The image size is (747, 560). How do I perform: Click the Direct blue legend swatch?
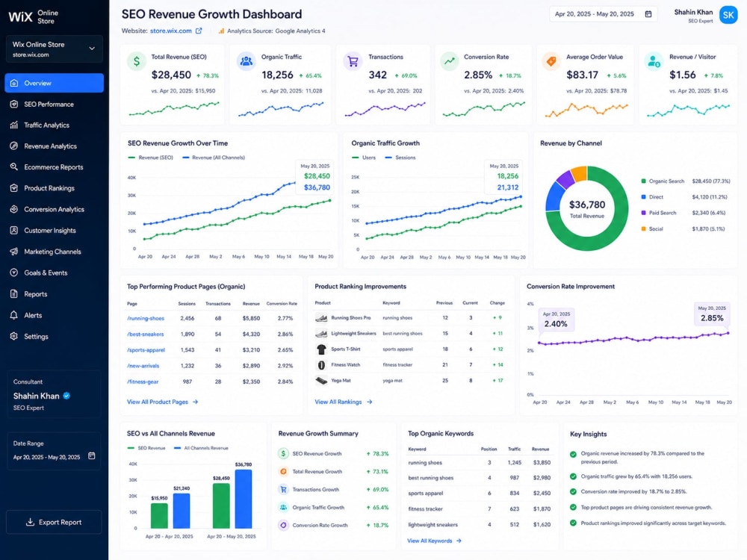point(644,196)
